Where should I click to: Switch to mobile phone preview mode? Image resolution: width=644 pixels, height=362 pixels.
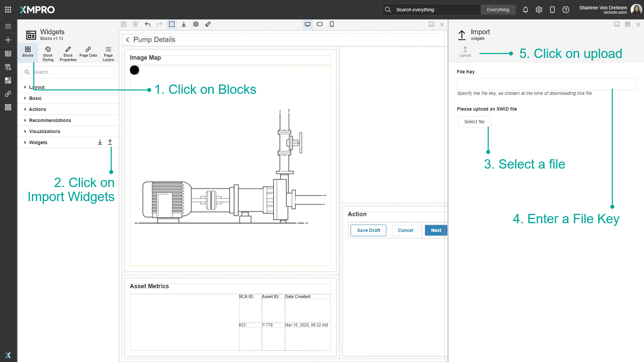[332, 24]
